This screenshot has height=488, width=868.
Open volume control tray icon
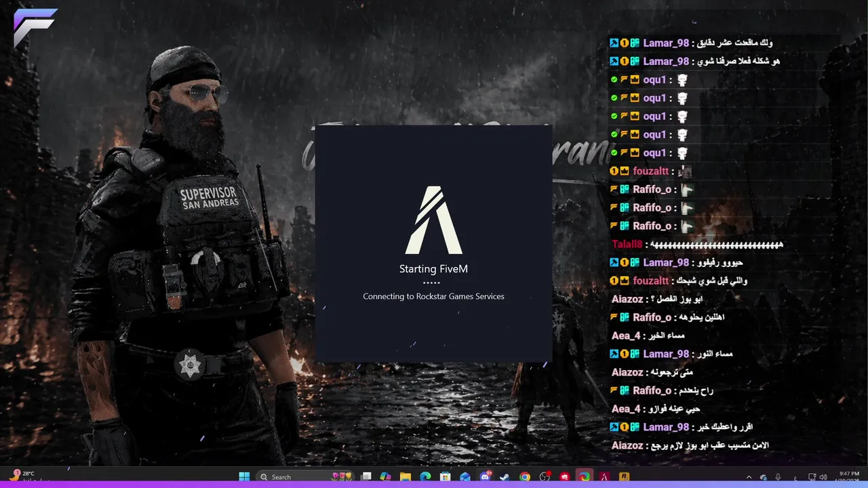pyautogui.click(x=823, y=477)
